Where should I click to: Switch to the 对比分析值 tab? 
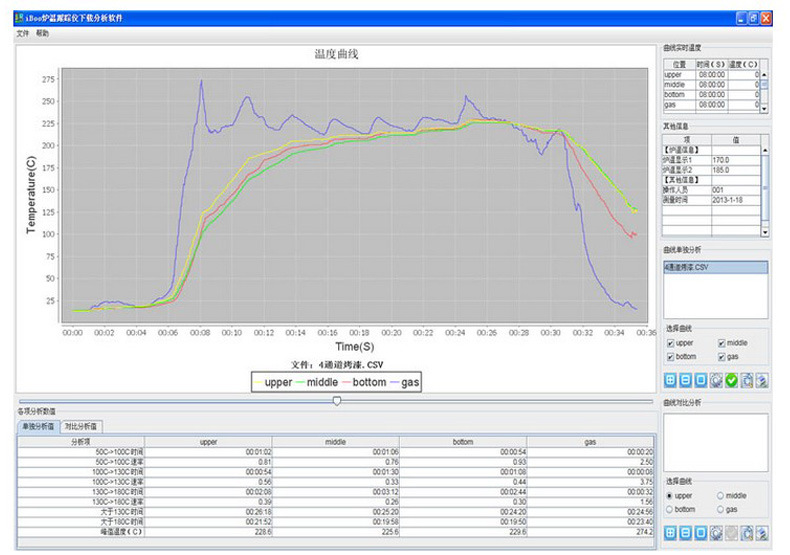click(x=81, y=426)
